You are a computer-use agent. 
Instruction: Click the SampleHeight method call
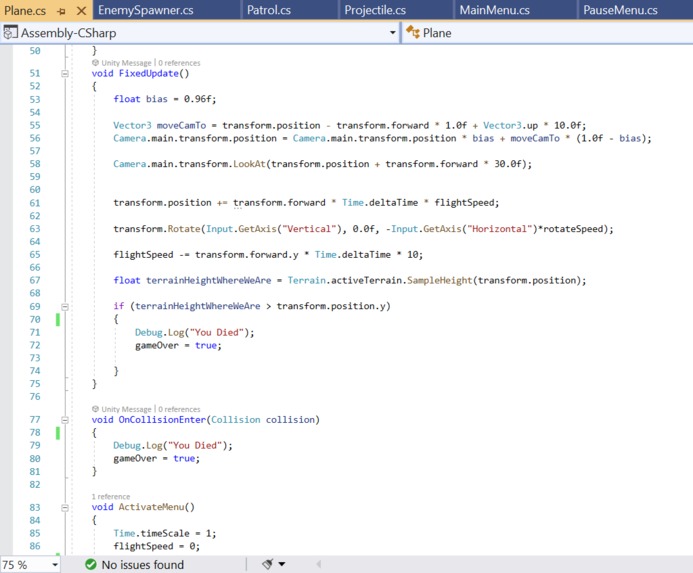click(x=439, y=280)
